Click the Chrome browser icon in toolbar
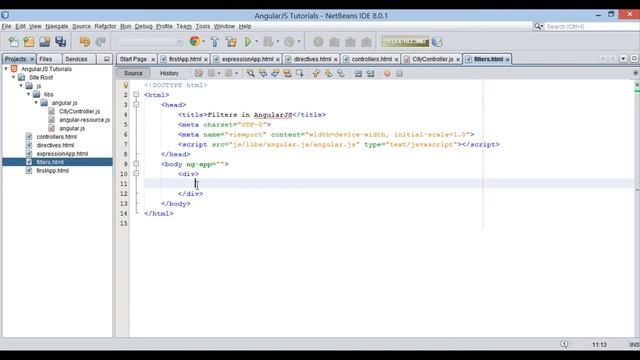The height and width of the screenshot is (360, 640). click(x=195, y=41)
